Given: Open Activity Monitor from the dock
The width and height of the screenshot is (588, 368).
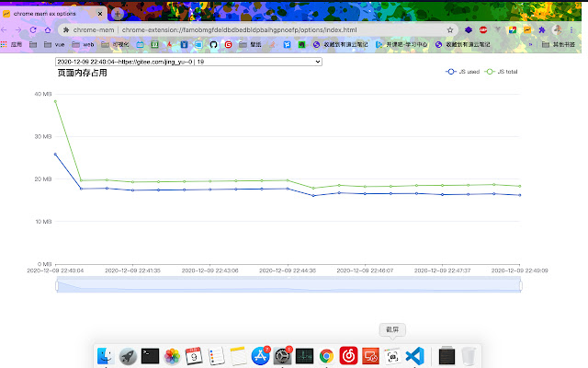Looking at the screenshot, I should [304, 356].
